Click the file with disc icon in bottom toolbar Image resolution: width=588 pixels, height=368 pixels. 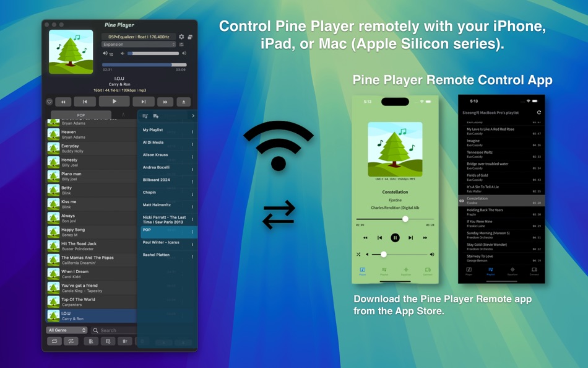[108, 341]
